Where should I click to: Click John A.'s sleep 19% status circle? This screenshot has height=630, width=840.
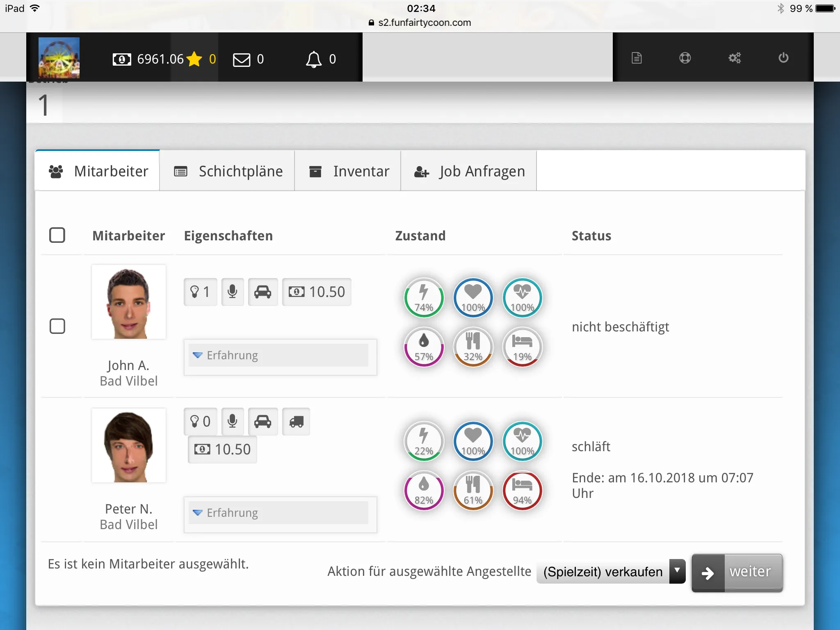tap(522, 347)
